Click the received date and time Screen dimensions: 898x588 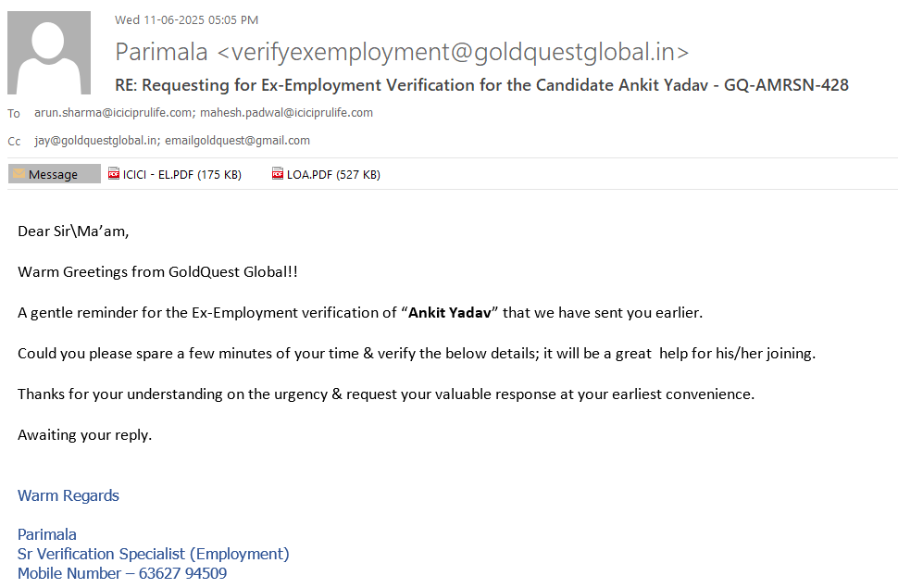pyautogui.click(x=186, y=19)
